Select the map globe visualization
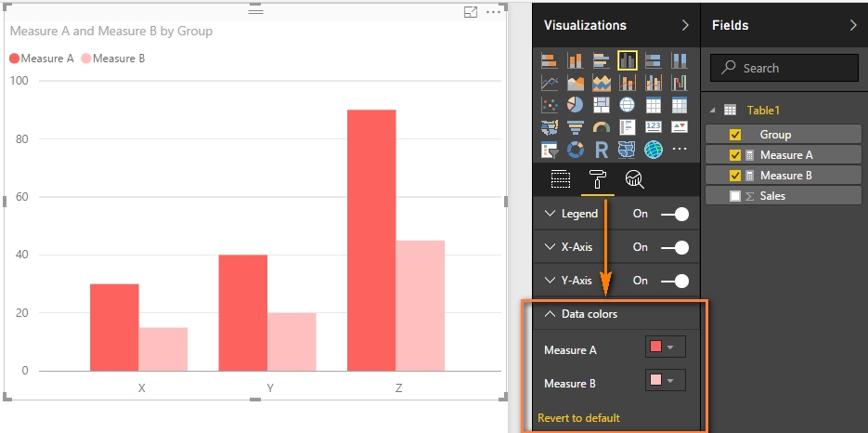This screenshot has width=868, height=433. point(628,105)
